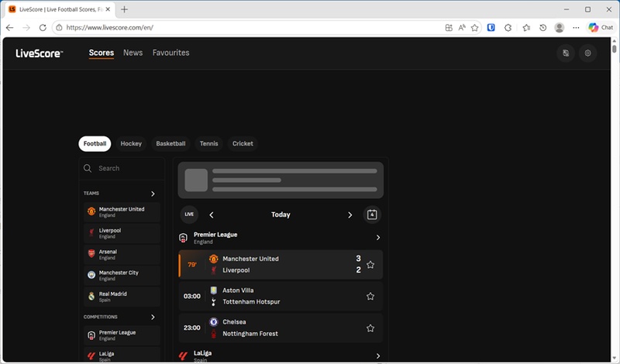Click the Chelsea crest in fixture

coord(214,322)
